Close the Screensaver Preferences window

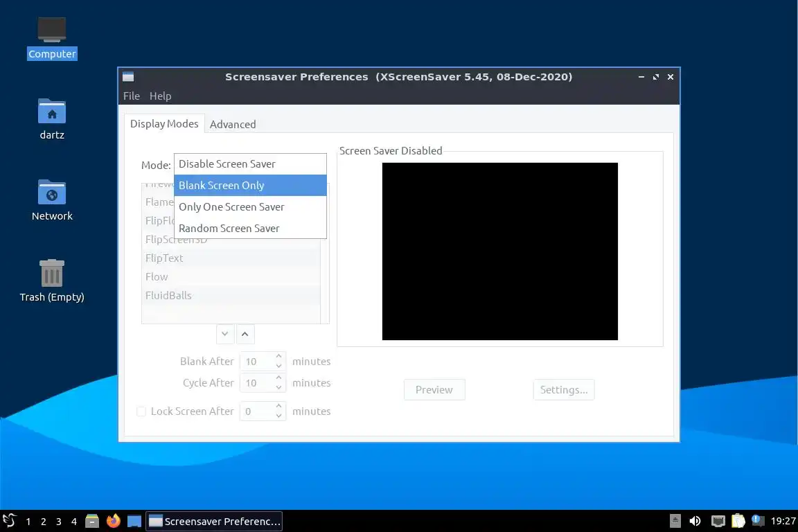pyautogui.click(x=671, y=77)
